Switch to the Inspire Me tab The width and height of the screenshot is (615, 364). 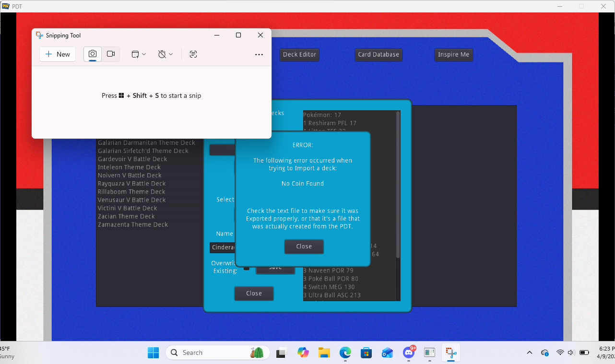tap(453, 55)
